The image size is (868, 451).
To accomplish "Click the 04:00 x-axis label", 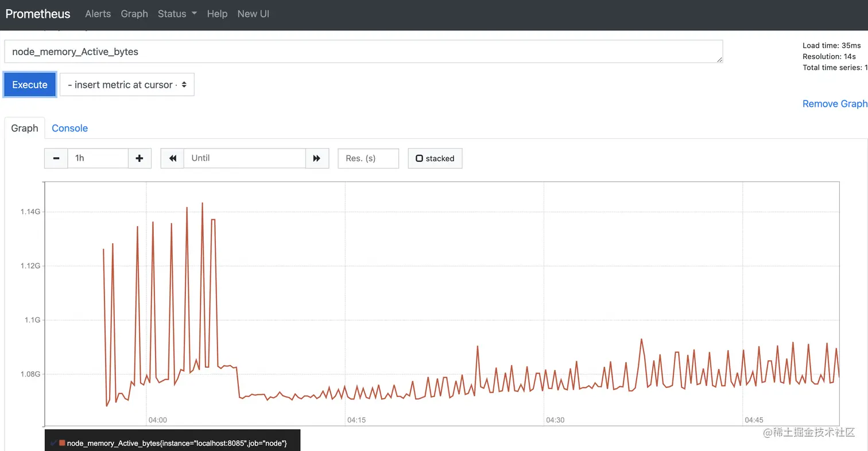I will pyautogui.click(x=158, y=420).
